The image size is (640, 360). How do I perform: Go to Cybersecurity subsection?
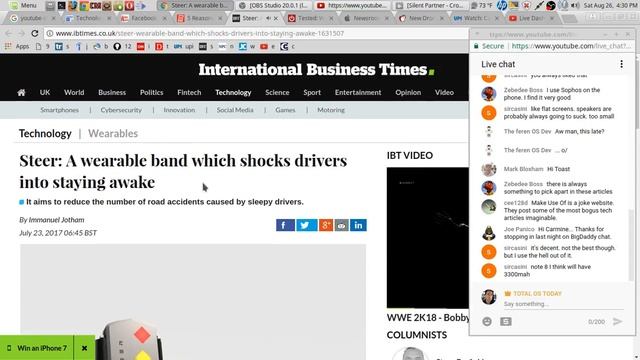coord(121,110)
